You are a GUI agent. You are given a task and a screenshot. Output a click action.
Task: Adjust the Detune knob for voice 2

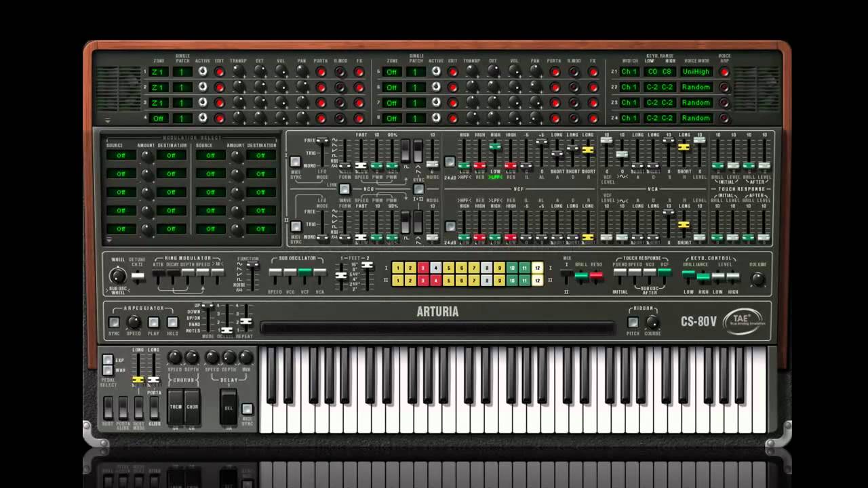coord(260,86)
